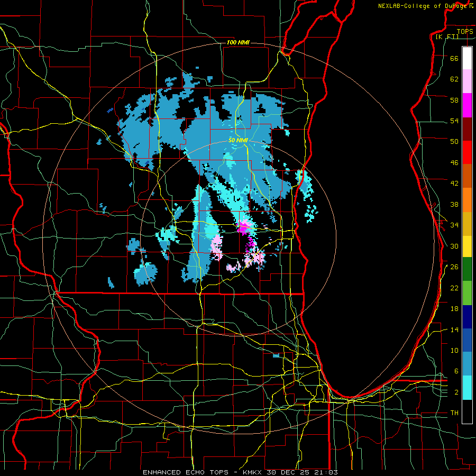This screenshot has width=476, height=476.
Task: Click the 50 NMI range ring label
Action: [239, 140]
